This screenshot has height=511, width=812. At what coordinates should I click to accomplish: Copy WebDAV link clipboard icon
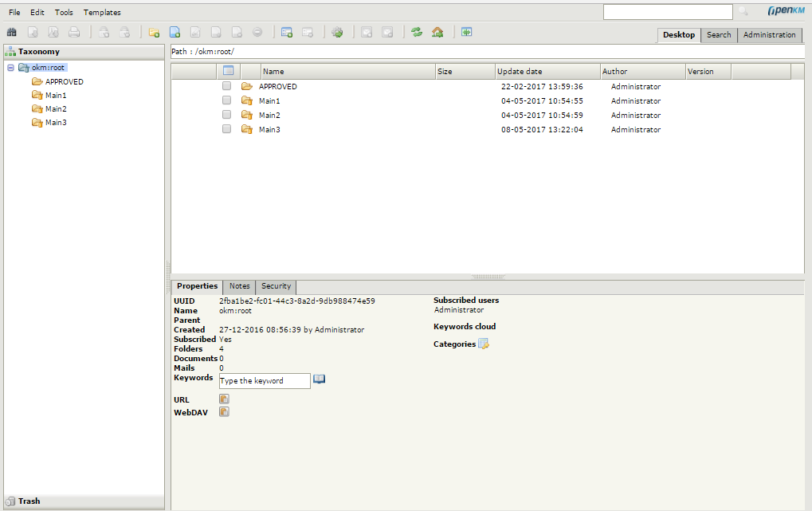pos(224,412)
